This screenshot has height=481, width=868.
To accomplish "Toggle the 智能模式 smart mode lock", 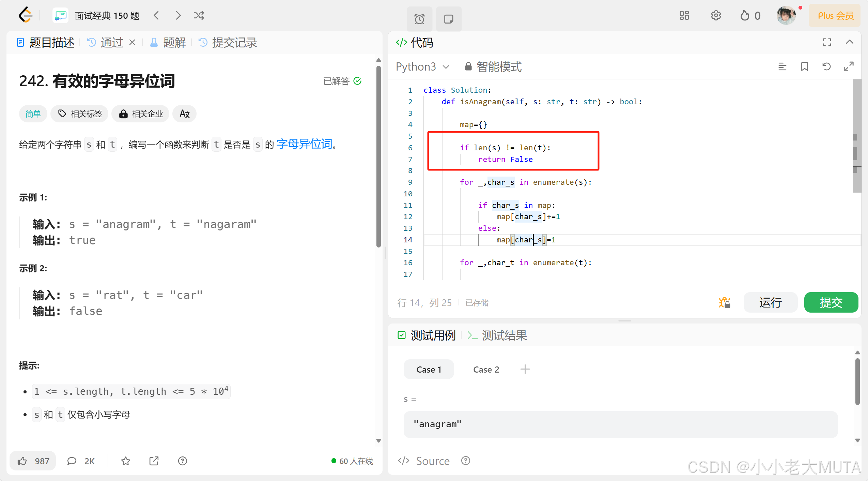I will [x=493, y=66].
